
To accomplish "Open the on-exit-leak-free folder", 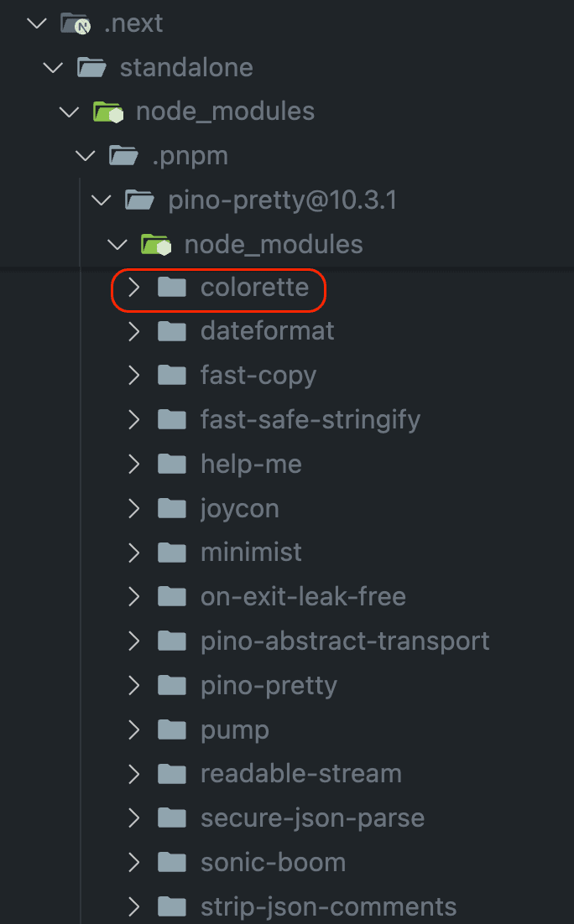I will [303, 597].
